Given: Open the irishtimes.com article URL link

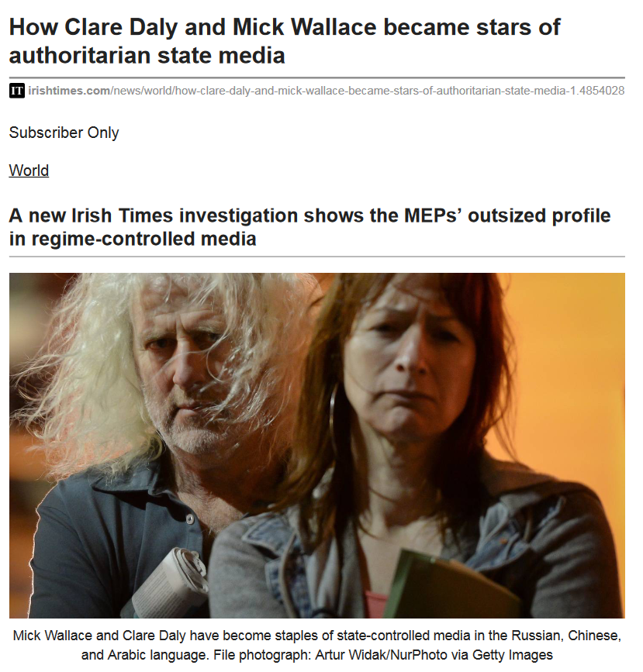Looking at the screenshot, I should click(326, 91).
